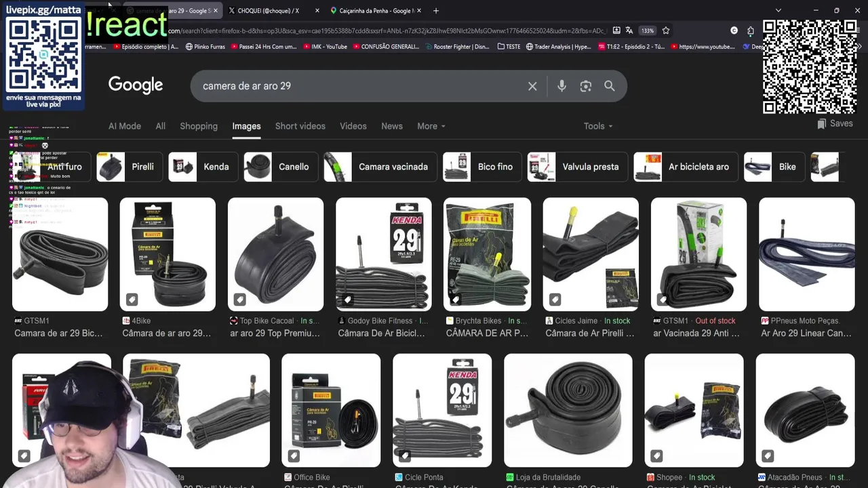The height and width of the screenshot is (488, 868).
Task: Clear the search box with the X icon
Action: (532, 86)
